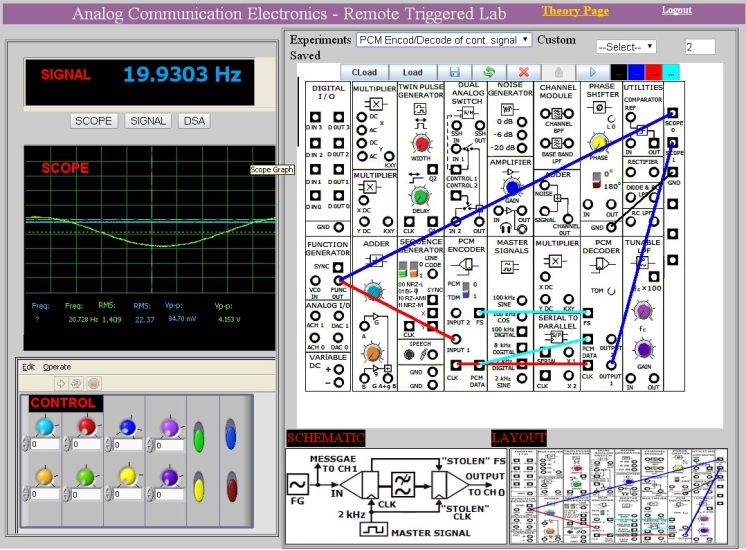This screenshot has width=746, height=550.
Task: Click the number field showing 2
Action: click(699, 47)
